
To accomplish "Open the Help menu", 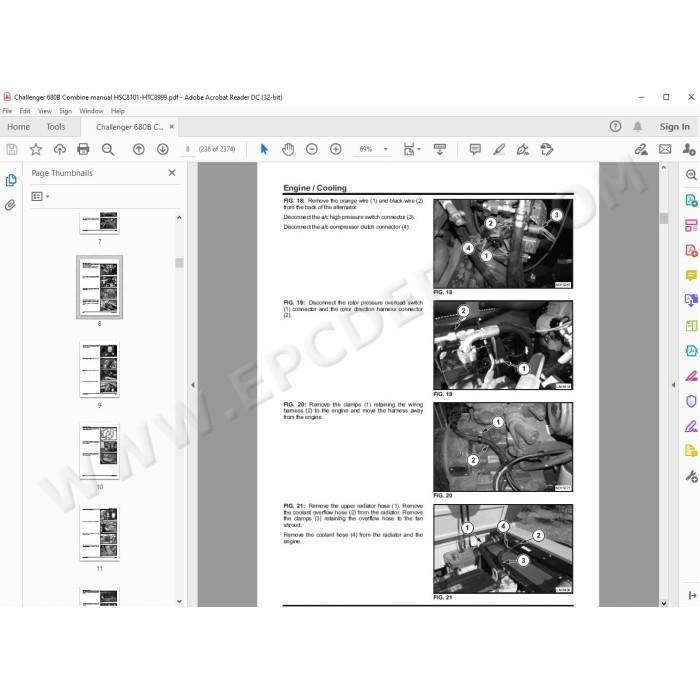I will point(117,111).
